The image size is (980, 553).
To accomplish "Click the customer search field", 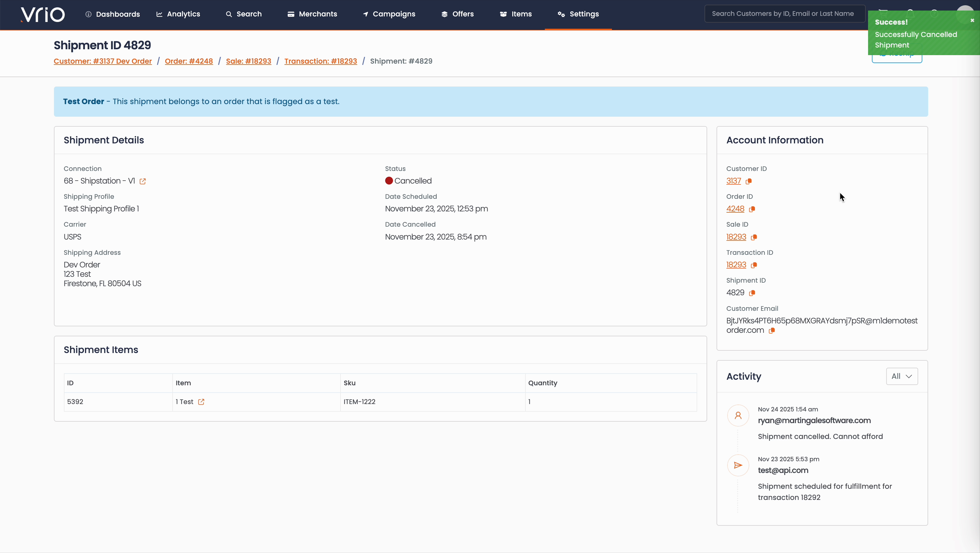I will tap(785, 14).
